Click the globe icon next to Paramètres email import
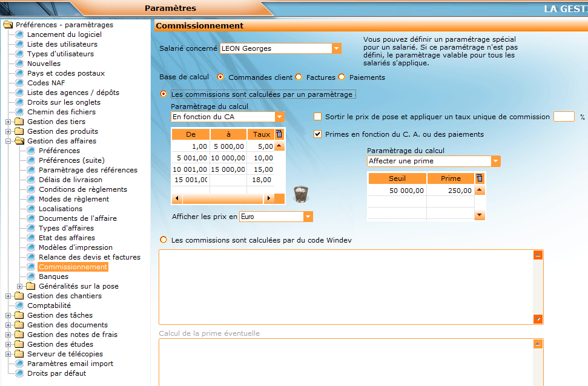This screenshot has width=588, height=386. pos(20,364)
